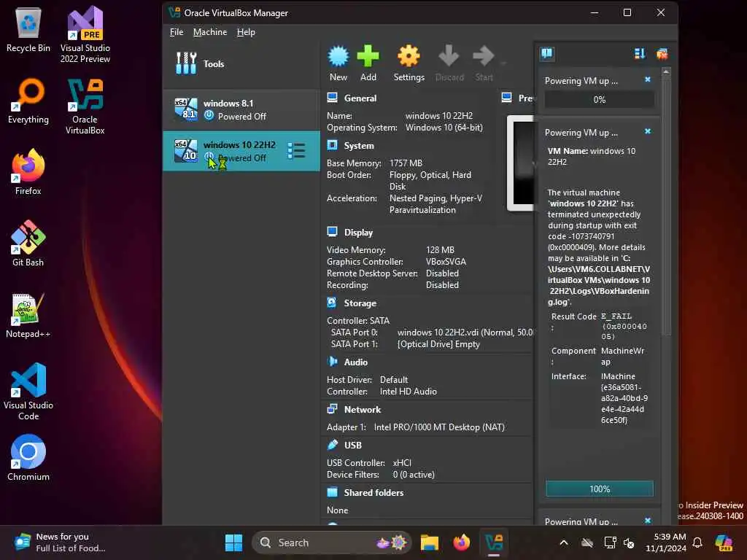Toggle notification sort order button
Image resolution: width=747 pixels, height=560 pixels.
(640, 54)
